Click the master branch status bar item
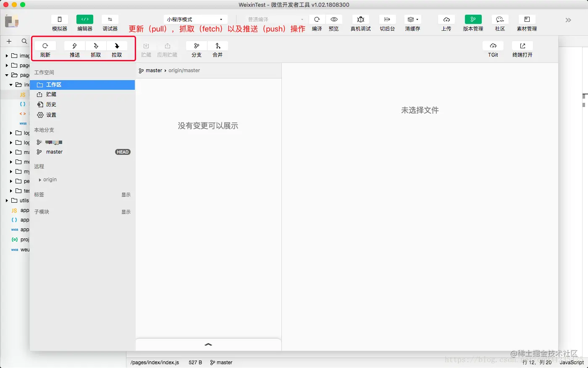 pos(221,363)
